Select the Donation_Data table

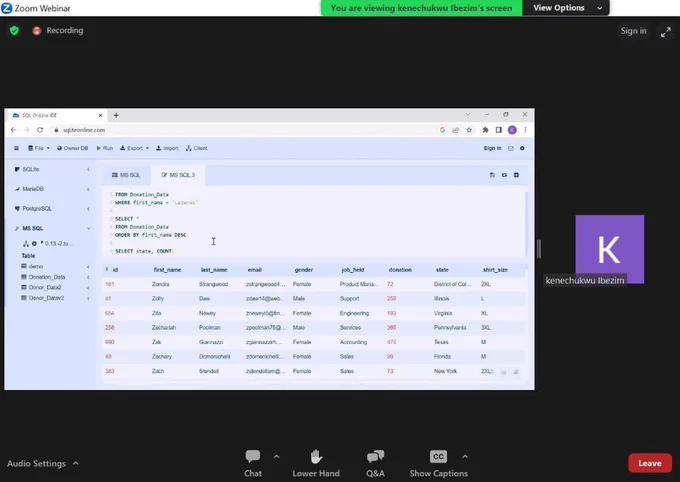pyautogui.click(x=47, y=277)
